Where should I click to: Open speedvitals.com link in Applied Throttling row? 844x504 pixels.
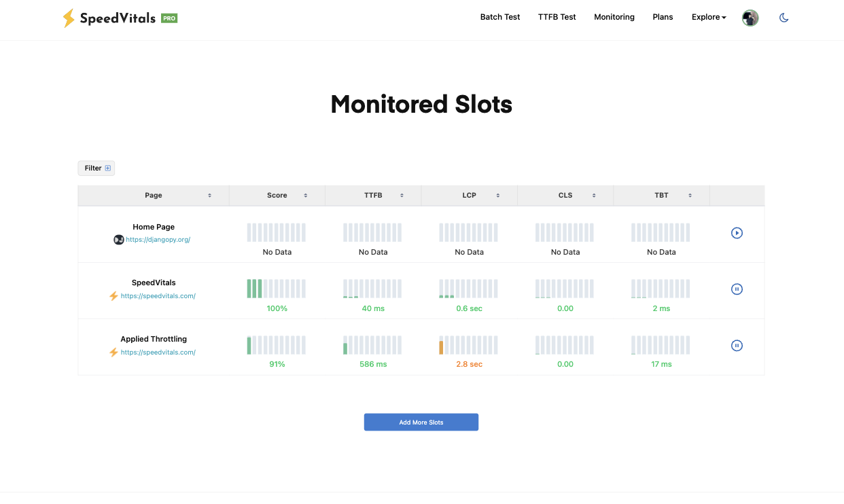pyautogui.click(x=158, y=353)
